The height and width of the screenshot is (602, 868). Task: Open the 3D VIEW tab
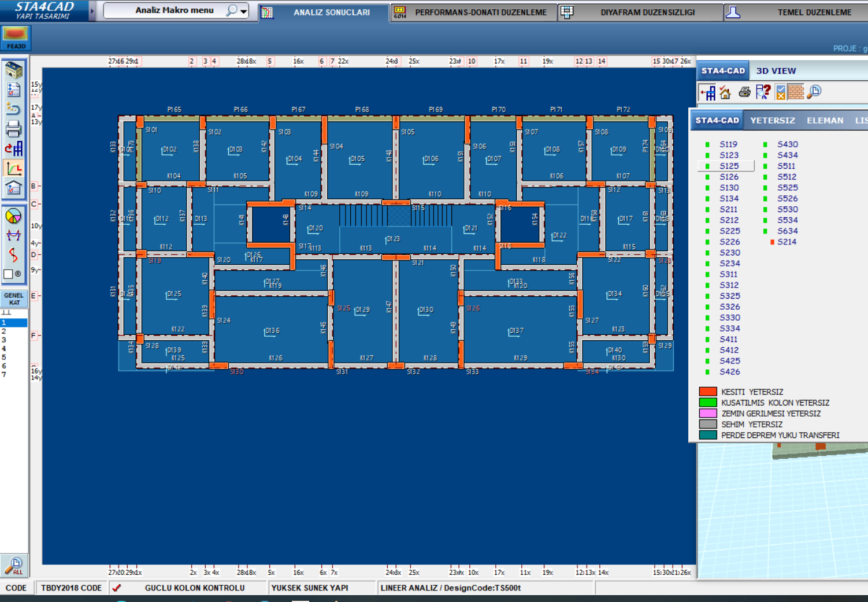pos(776,70)
